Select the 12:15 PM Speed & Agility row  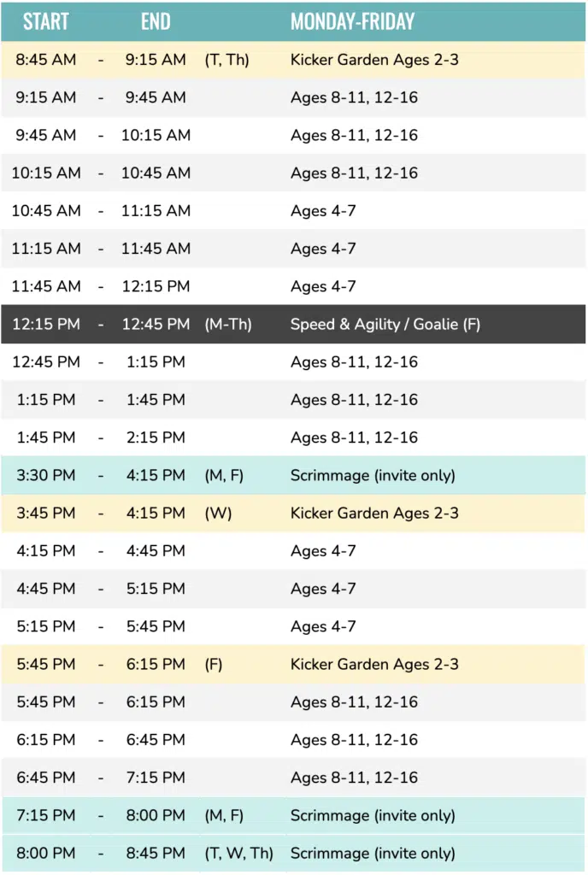(293, 324)
